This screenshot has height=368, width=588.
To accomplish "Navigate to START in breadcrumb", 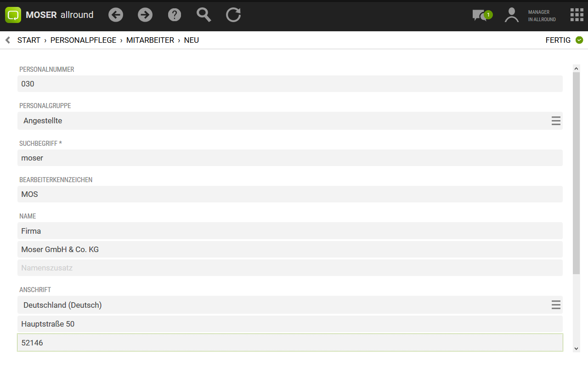I will coord(29,40).
